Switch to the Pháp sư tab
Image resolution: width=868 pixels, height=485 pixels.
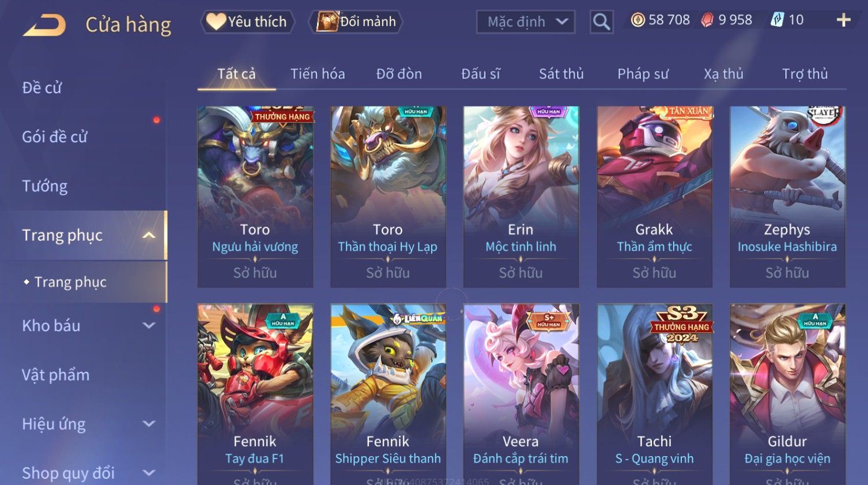(643, 74)
